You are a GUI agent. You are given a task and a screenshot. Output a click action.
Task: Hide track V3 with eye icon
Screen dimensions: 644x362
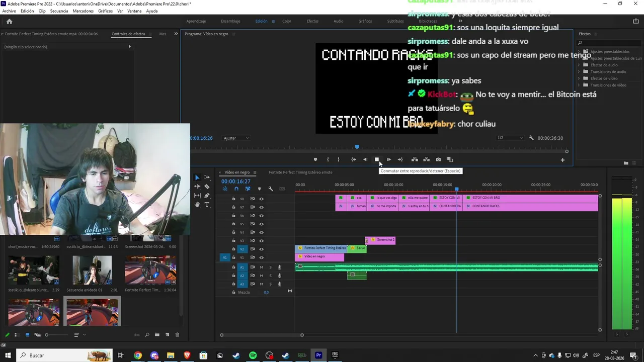click(261, 240)
